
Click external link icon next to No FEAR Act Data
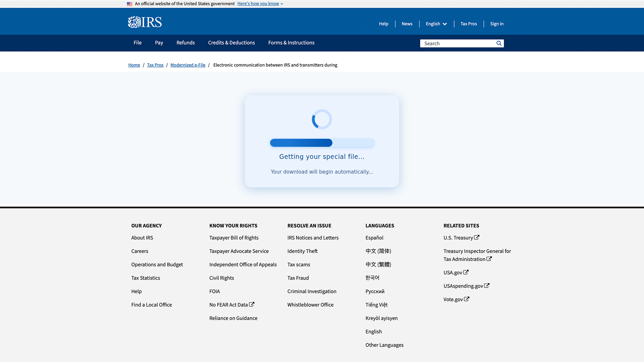coord(252,304)
